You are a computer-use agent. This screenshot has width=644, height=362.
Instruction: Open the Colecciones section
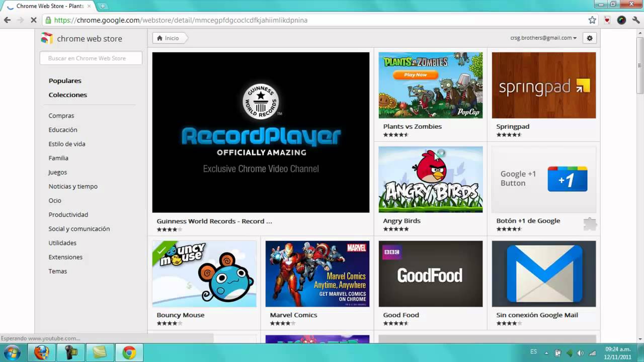point(68,95)
